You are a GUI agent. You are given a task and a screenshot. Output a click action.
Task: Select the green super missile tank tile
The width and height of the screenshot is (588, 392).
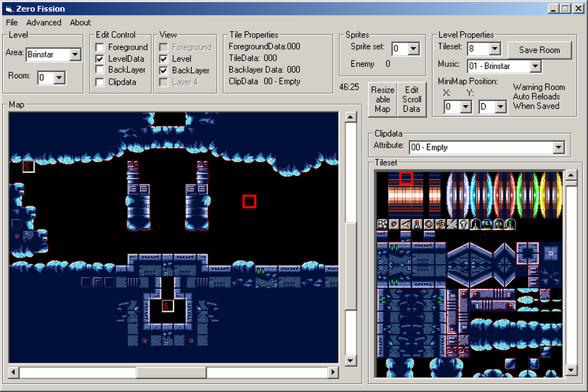coord(510,224)
